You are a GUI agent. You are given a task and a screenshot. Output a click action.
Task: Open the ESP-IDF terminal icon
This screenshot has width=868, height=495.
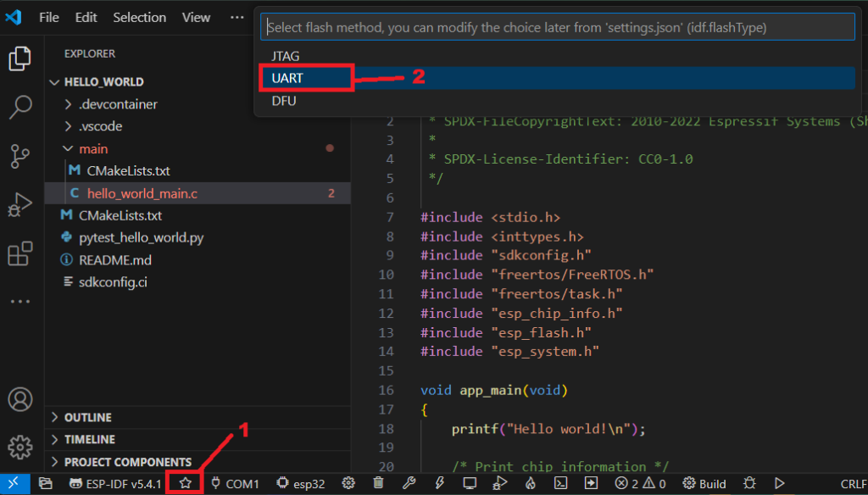click(561, 483)
